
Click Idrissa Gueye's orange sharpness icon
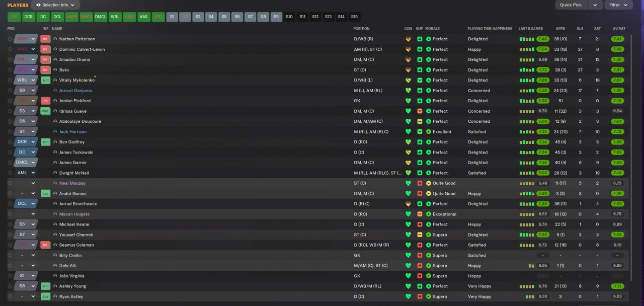tap(420, 111)
